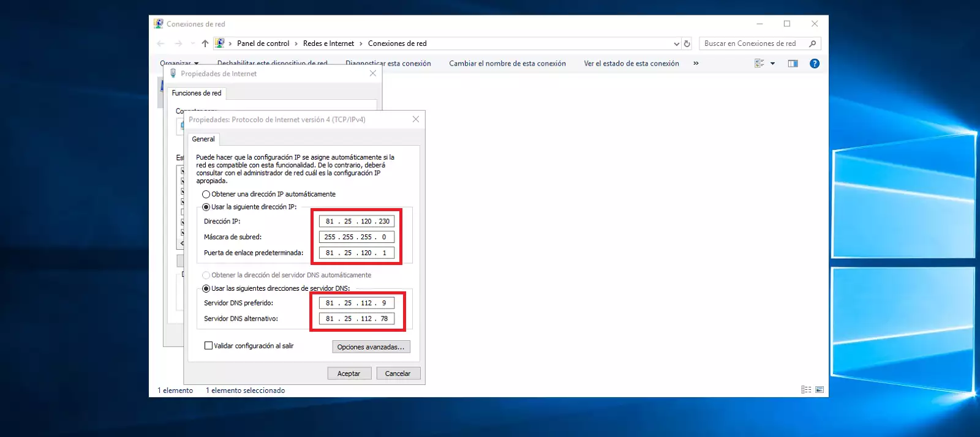Toggle the preview pane icon

point(793,64)
